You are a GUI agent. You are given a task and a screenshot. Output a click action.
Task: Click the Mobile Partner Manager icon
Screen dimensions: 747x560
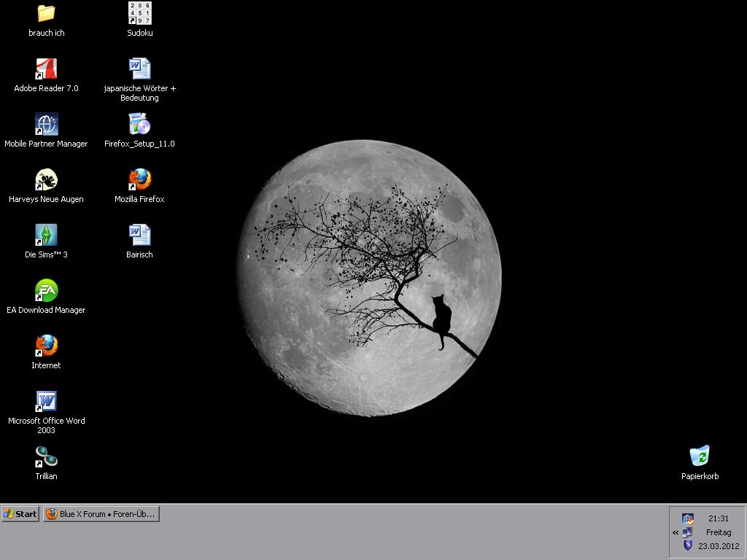pos(46,125)
